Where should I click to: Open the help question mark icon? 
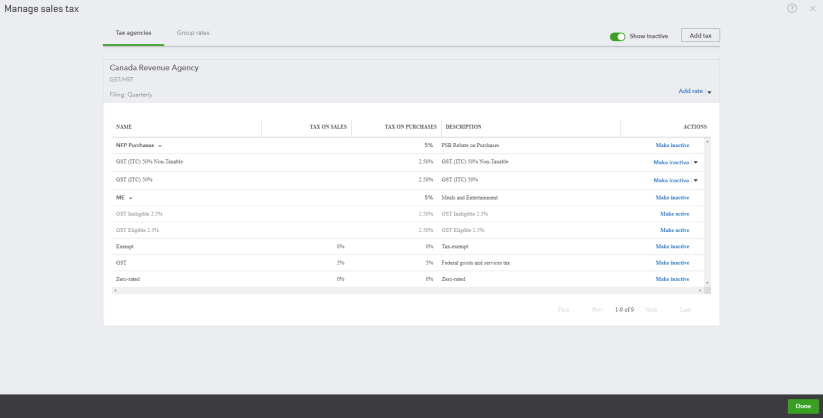click(x=792, y=8)
